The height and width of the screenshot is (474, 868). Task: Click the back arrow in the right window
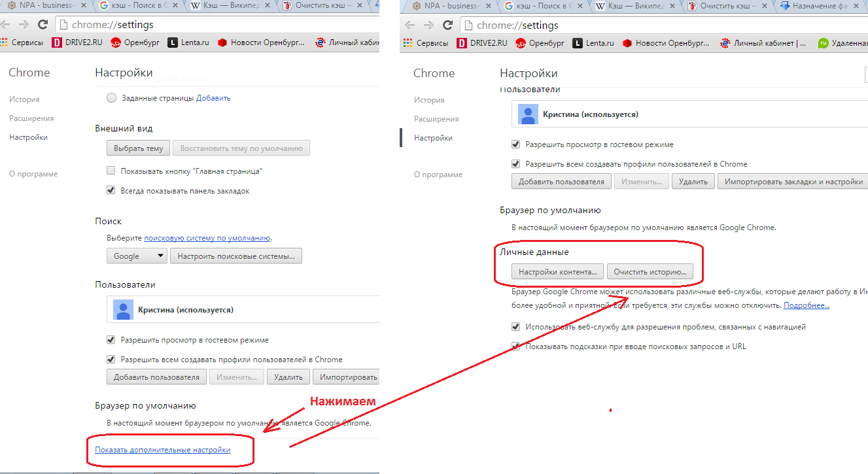point(410,25)
